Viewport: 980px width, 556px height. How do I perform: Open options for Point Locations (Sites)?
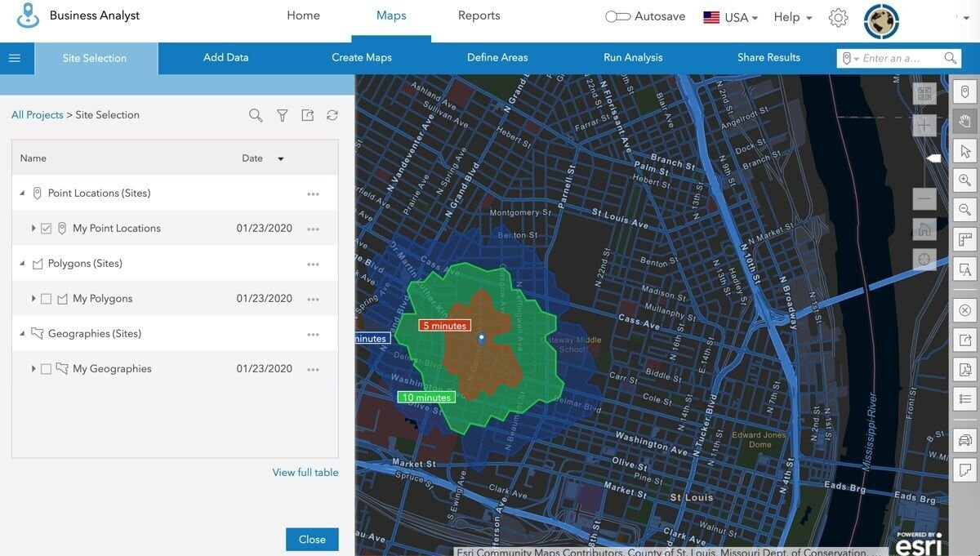pos(313,194)
